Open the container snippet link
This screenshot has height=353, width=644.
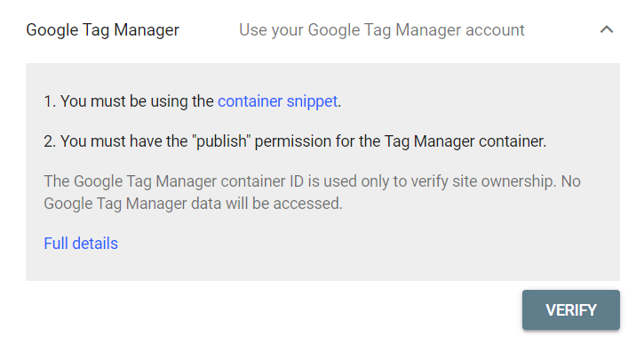coord(278,101)
